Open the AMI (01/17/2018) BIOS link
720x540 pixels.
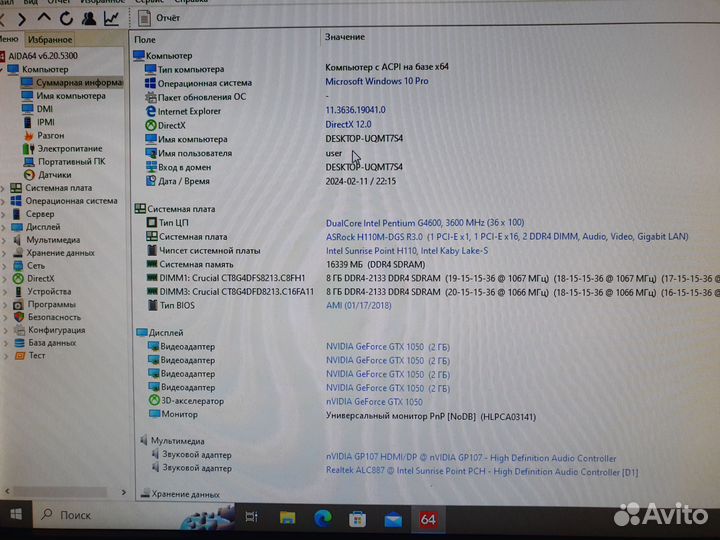point(359,305)
